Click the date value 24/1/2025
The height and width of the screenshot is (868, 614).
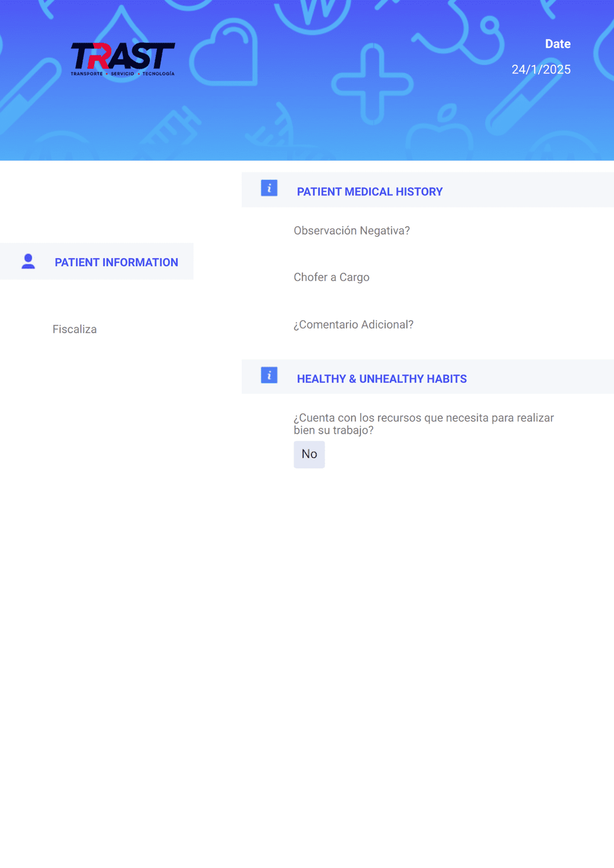[541, 69]
